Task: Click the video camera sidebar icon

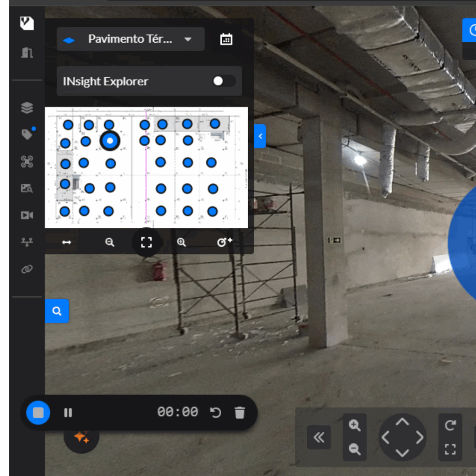Action: 27,215
